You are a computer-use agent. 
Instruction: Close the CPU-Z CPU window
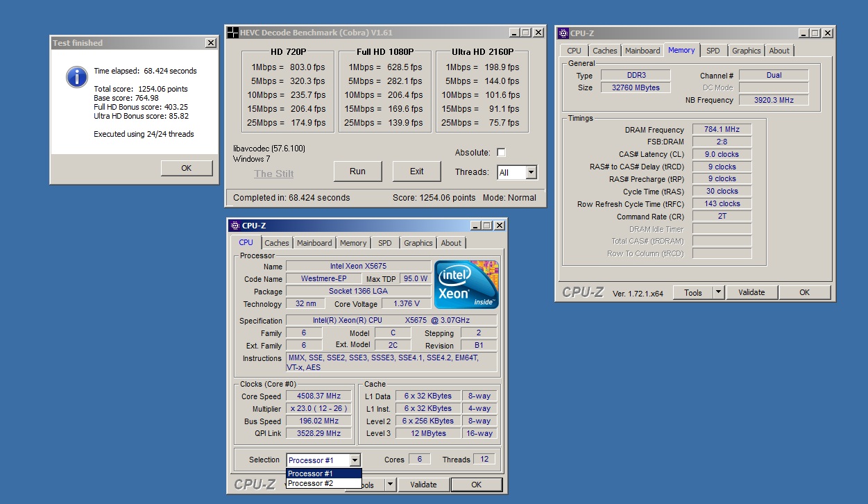[x=498, y=225]
